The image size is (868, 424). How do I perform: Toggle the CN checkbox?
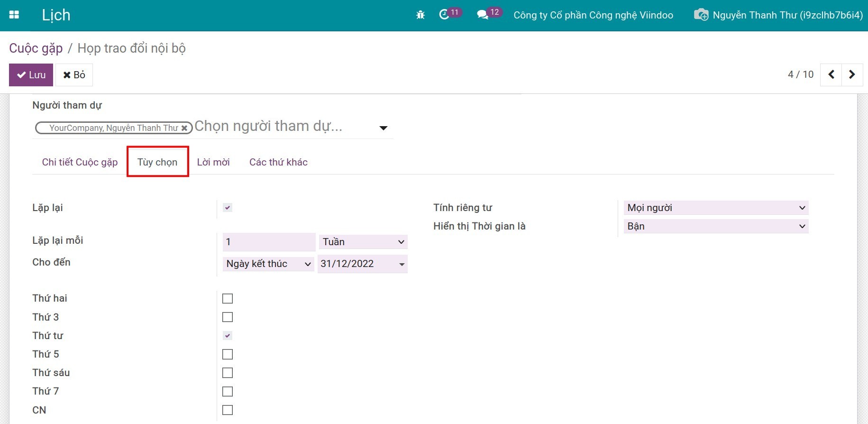tap(228, 410)
